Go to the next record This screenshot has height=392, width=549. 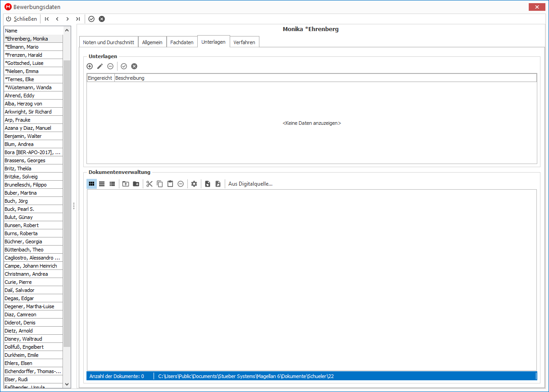pos(68,19)
